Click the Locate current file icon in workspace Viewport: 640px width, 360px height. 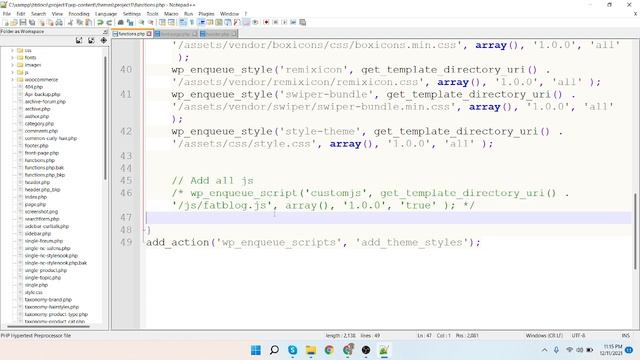(x=104, y=40)
